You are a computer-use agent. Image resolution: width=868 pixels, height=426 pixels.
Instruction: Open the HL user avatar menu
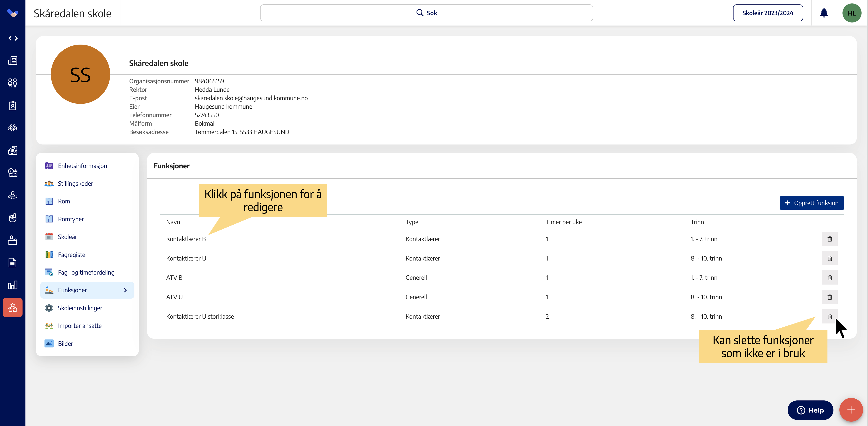point(852,13)
